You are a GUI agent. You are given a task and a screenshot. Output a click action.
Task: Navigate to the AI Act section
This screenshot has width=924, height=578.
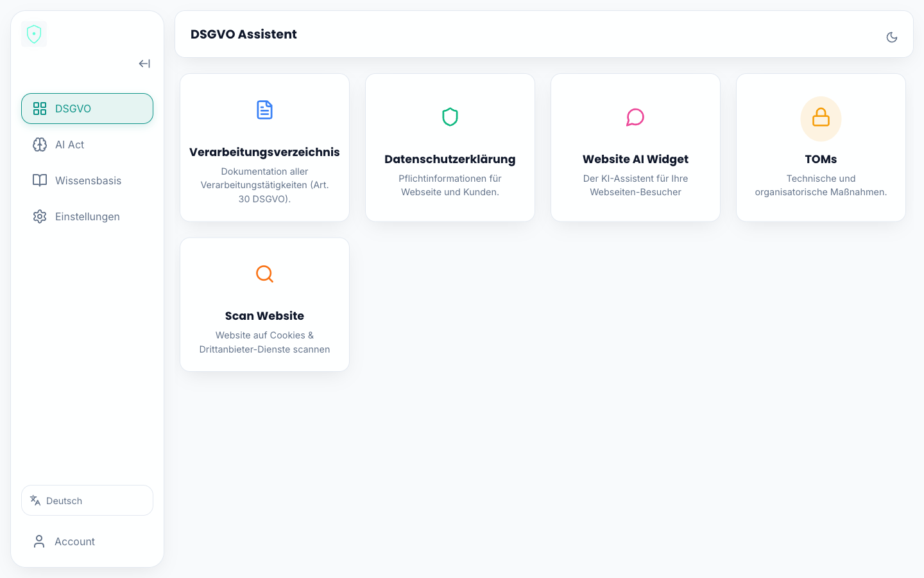pos(87,144)
